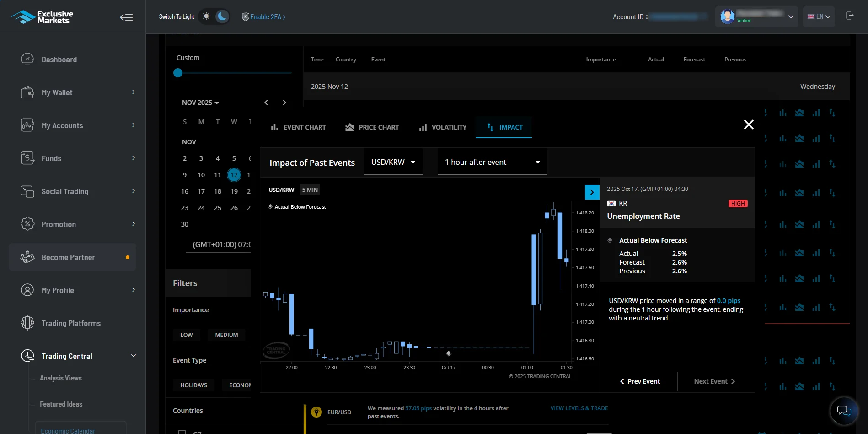Open the '1 hour after event' dropdown

(492, 162)
